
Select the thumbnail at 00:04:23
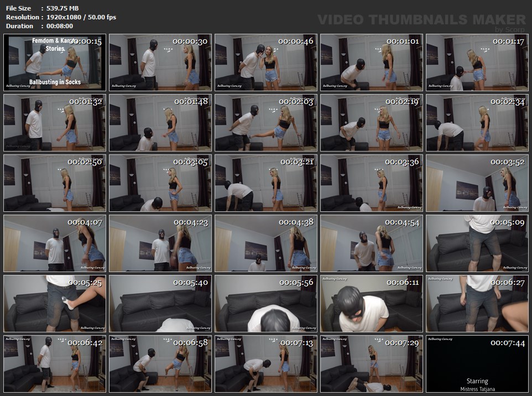tap(160, 243)
